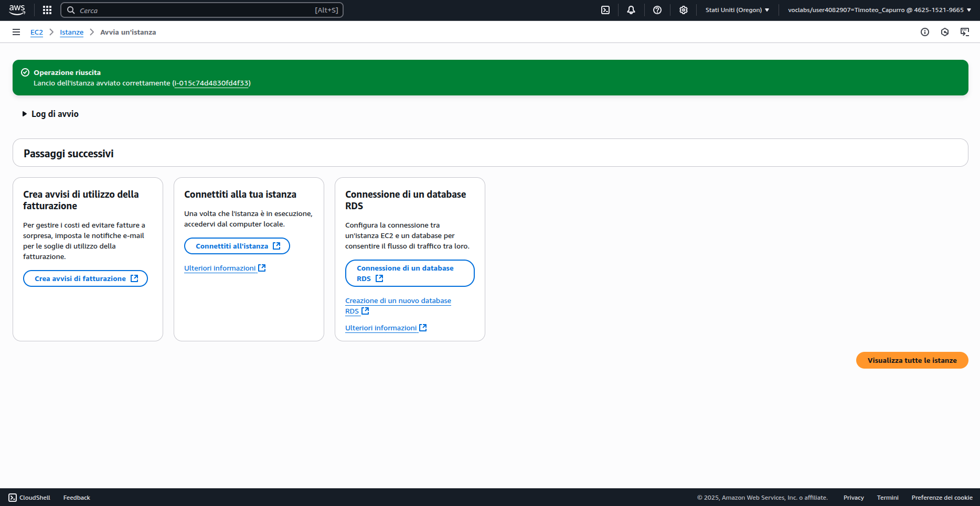Click the Passaggi successivi heading

(69, 154)
